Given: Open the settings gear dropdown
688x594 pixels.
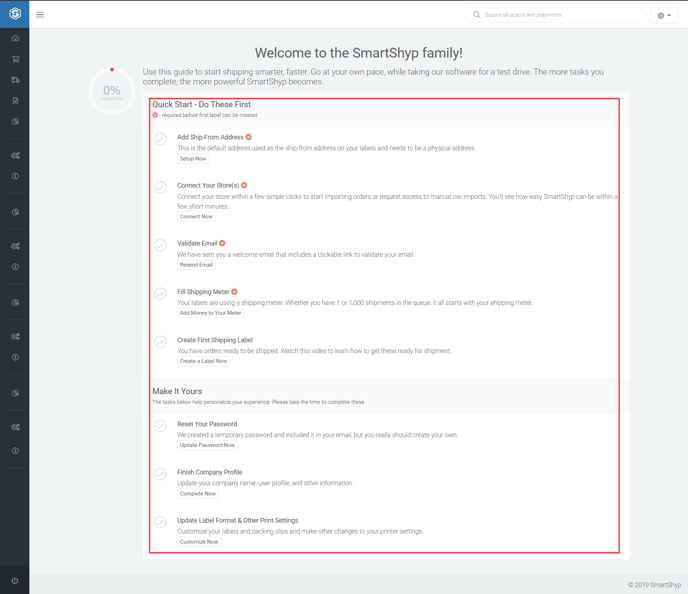Looking at the screenshot, I should click(x=664, y=15).
